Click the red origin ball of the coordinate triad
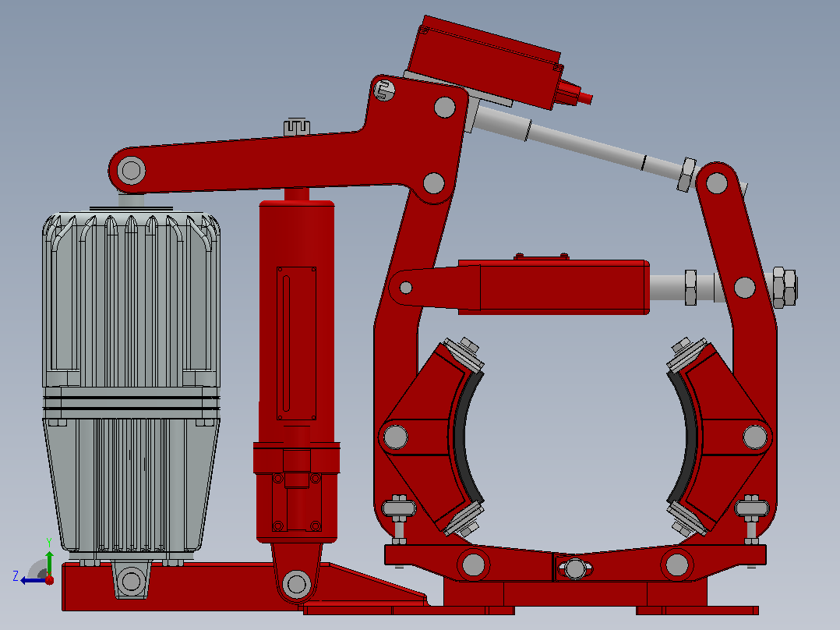 pyautogui.click(x=49, y=579)
